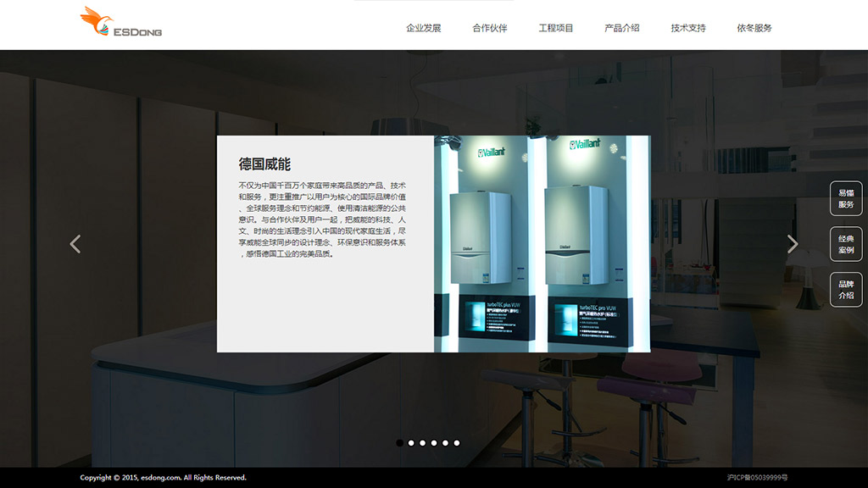Expand the 依冬服务 navigation menu
Image resolution: width=868 pixels, height=488 pixels.
pos(754,28)
